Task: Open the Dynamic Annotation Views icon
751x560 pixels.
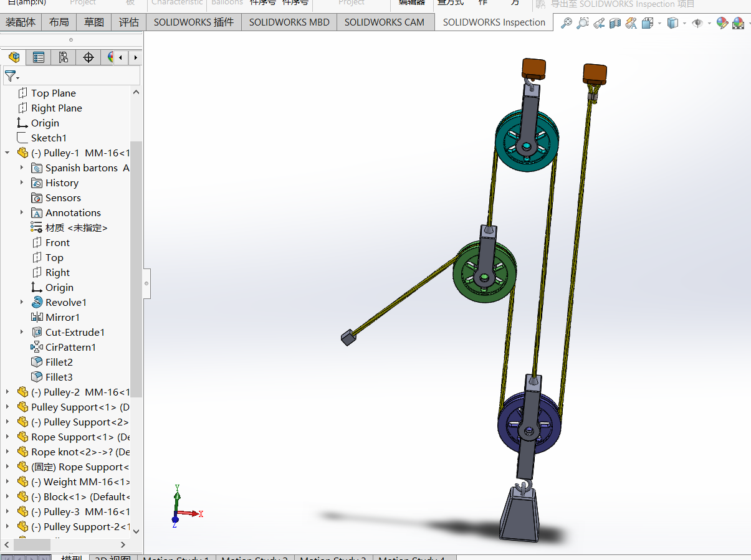Action: (x=631, y=23)
